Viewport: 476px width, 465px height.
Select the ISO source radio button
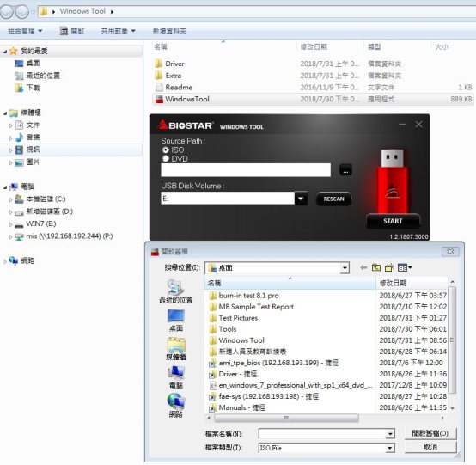[166, 150]
